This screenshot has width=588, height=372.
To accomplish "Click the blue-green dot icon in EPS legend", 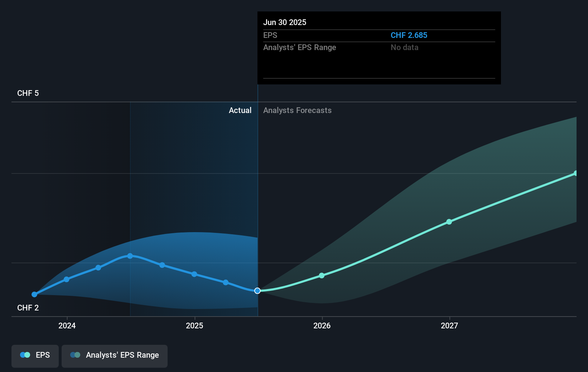I will pyautogui.click(x=25, y=355).
